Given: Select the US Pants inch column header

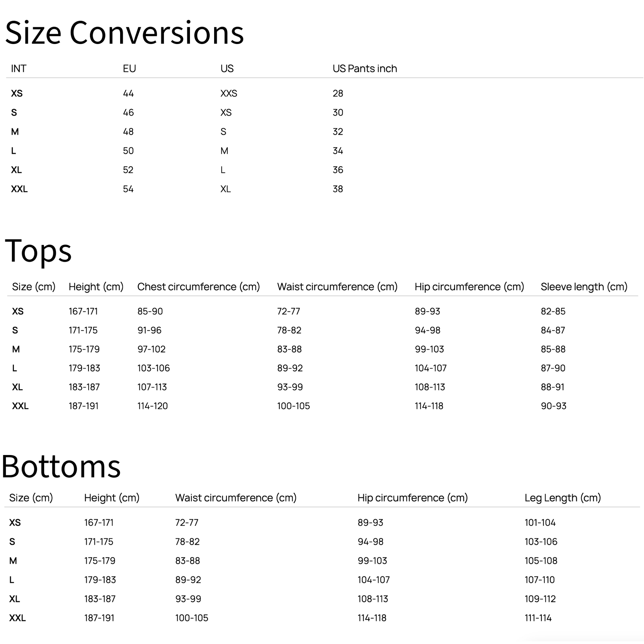Looking at the screenshot, I should (x=365, y=68).
